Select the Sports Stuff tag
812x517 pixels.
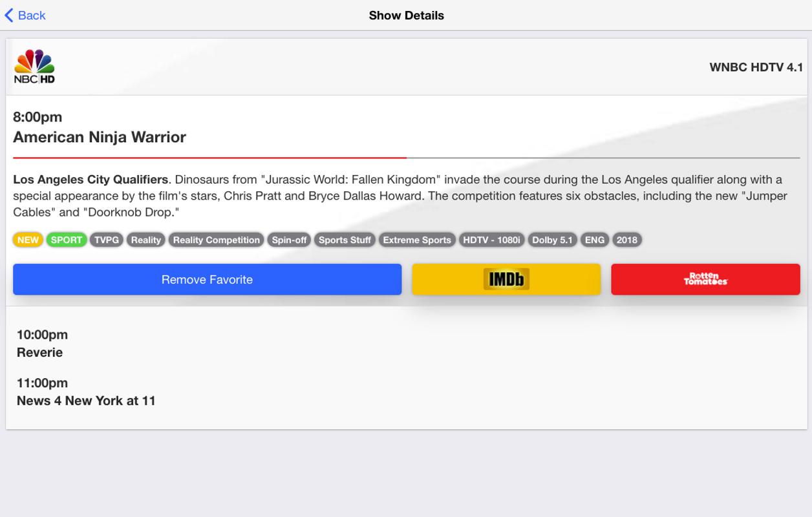point(345,240)
